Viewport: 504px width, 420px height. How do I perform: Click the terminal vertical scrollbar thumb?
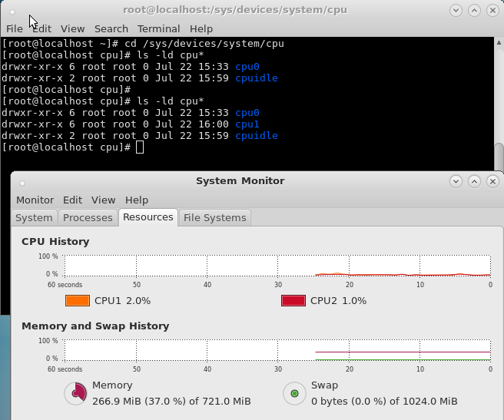(x=499, y=157)
